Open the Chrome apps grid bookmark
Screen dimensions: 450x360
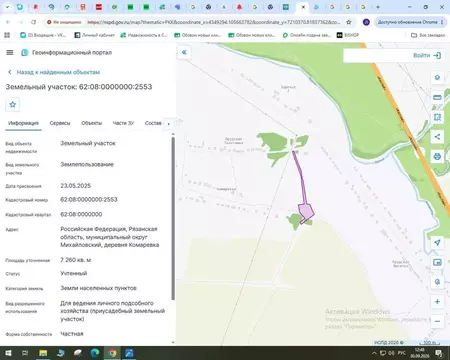pyautogui.click(x=7, y=35)
